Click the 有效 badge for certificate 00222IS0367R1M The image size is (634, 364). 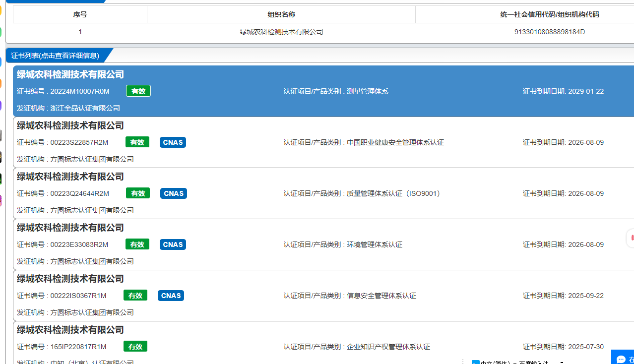[x=135, y=296]
